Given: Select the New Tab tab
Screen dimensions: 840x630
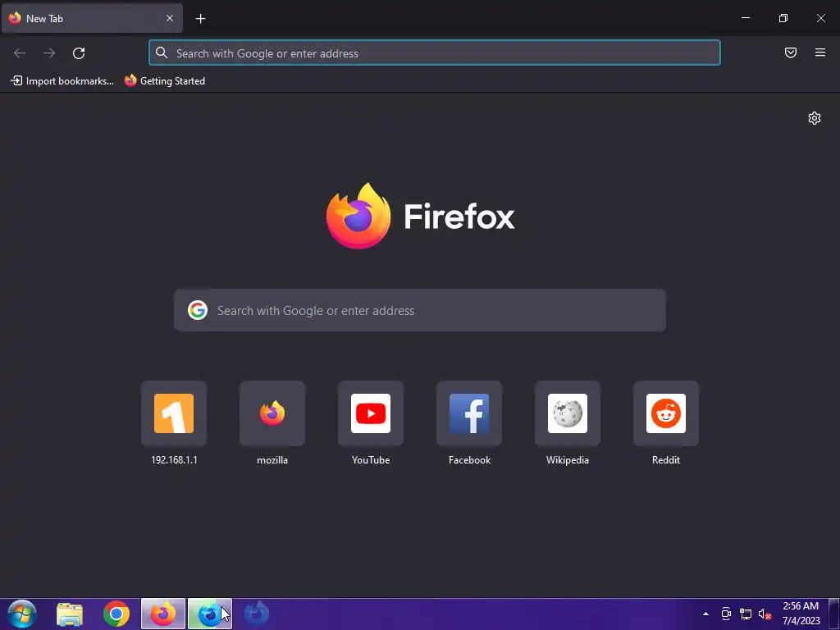Looking at the screenshot, I should pyautogui.click(x=92, y=18).
